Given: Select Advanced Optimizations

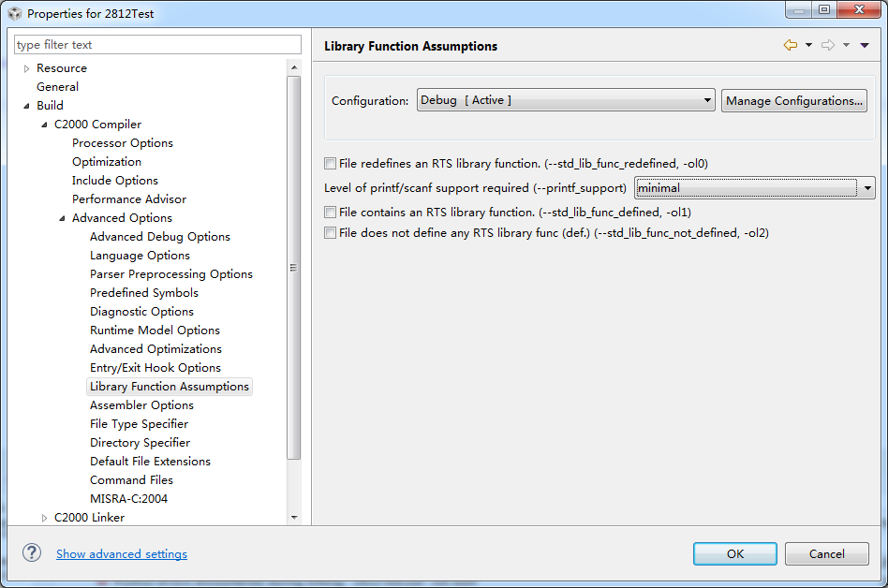Looking at the screenshot, I should tap(155, 348).
